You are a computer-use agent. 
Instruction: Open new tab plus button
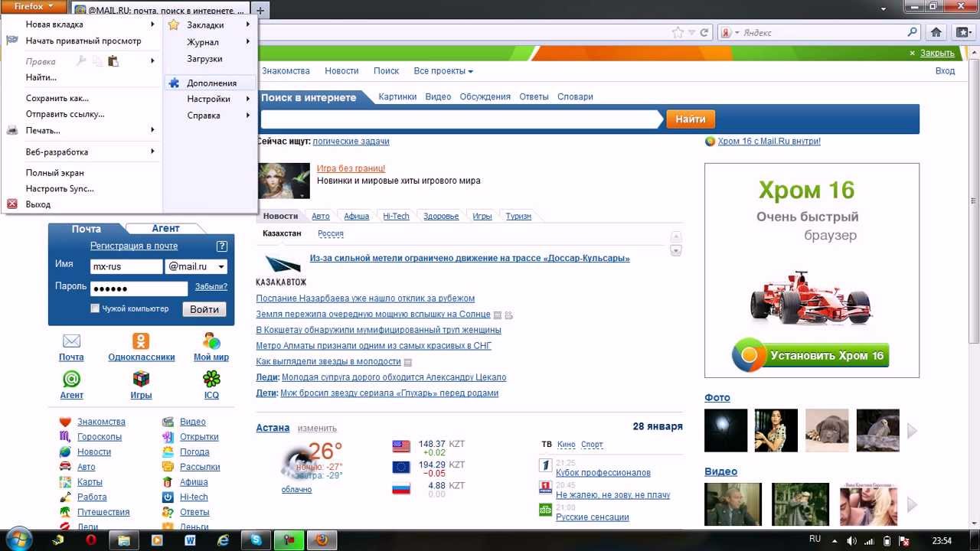pyautogui.click(x=260, y=11)
